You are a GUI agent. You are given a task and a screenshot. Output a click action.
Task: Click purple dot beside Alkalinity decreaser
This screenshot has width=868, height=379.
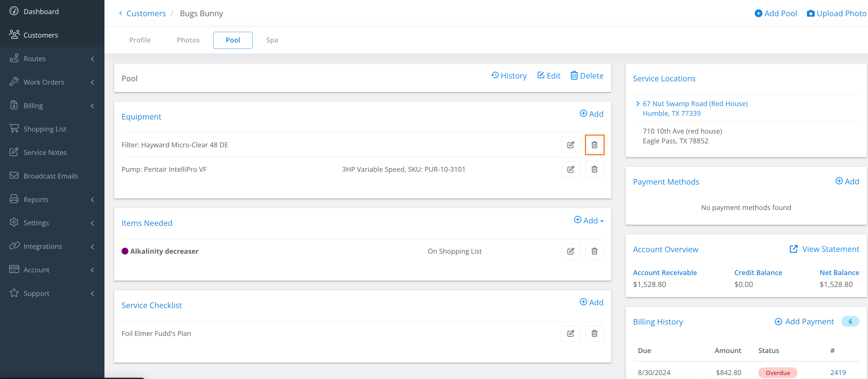point(125,251)
